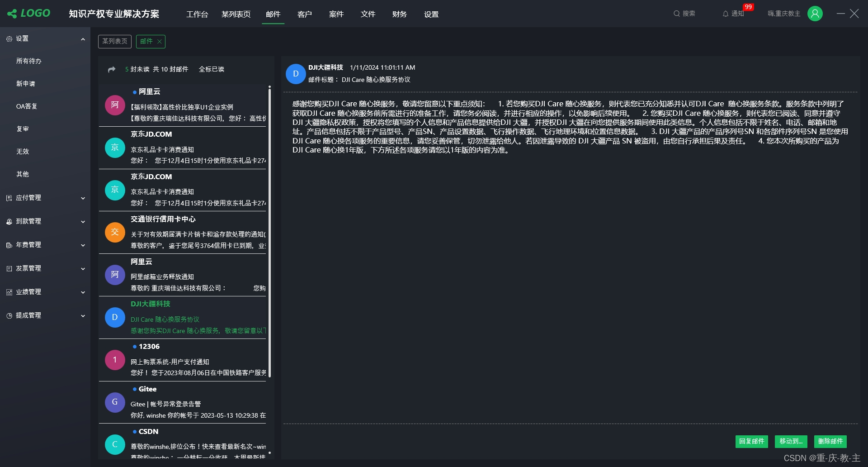Viewport: 868px width, 467px height.
Task: Open 其他 in sidebar
Action: [x=23, y=174]
